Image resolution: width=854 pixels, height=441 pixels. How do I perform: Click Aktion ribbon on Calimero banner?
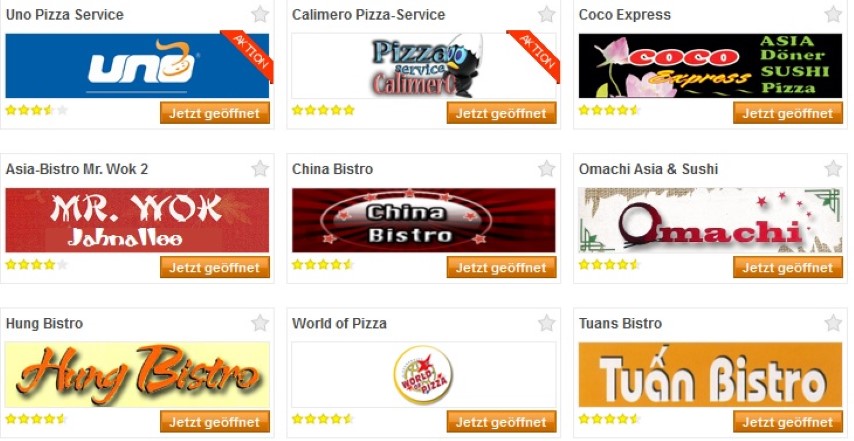click(536, 53)
